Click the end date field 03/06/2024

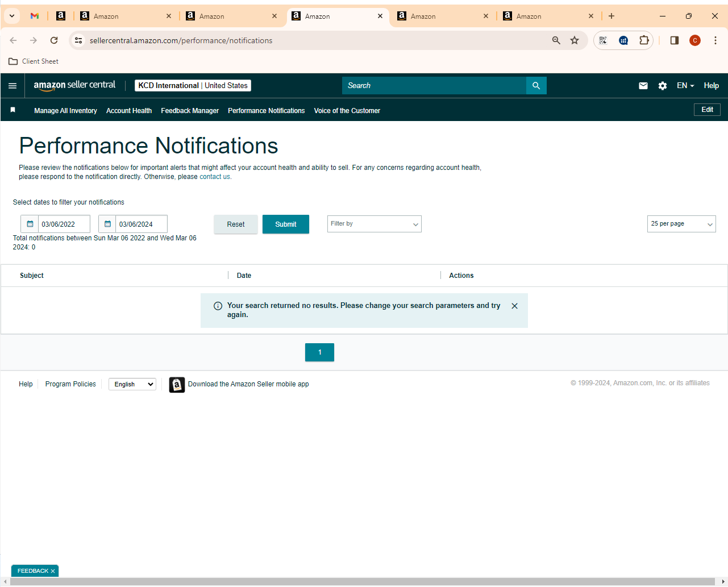click(x=142, y=224)
